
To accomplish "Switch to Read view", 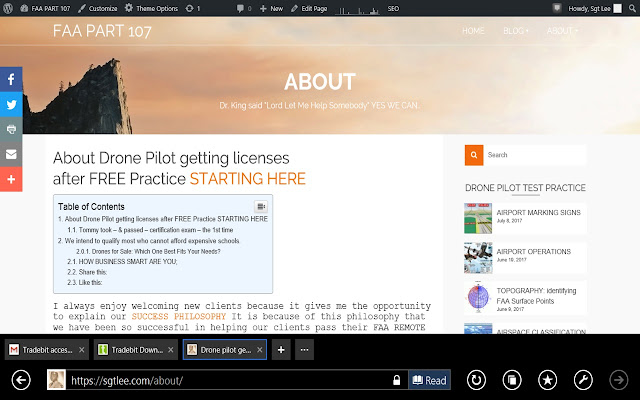I will pyautogui.click(x=429, y=380).
